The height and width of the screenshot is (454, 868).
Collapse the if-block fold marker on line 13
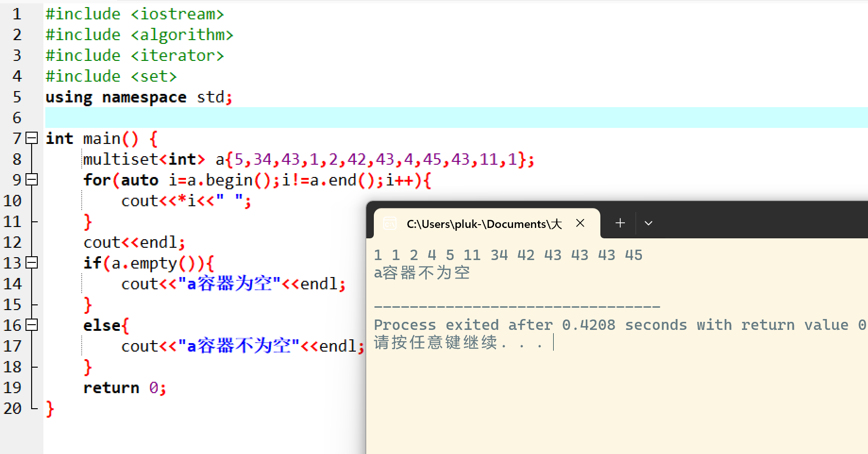pyautogui.click(x=31, y=263)
